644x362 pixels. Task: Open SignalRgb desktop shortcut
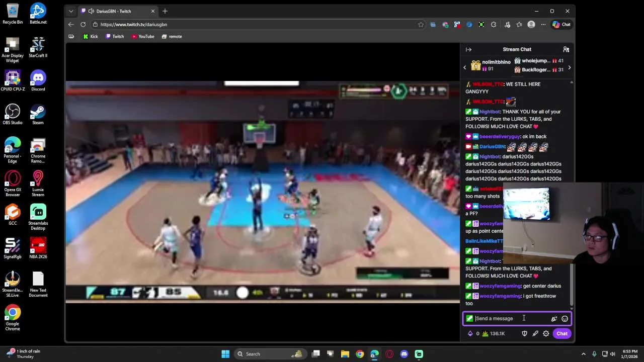coord(13,248)
